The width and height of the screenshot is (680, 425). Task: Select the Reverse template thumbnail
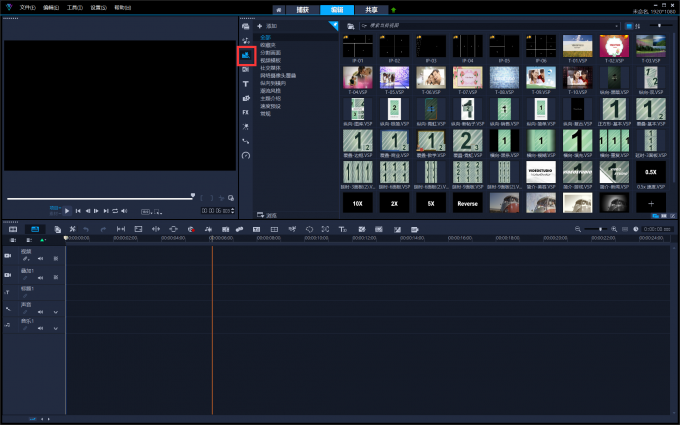(468, 203)
